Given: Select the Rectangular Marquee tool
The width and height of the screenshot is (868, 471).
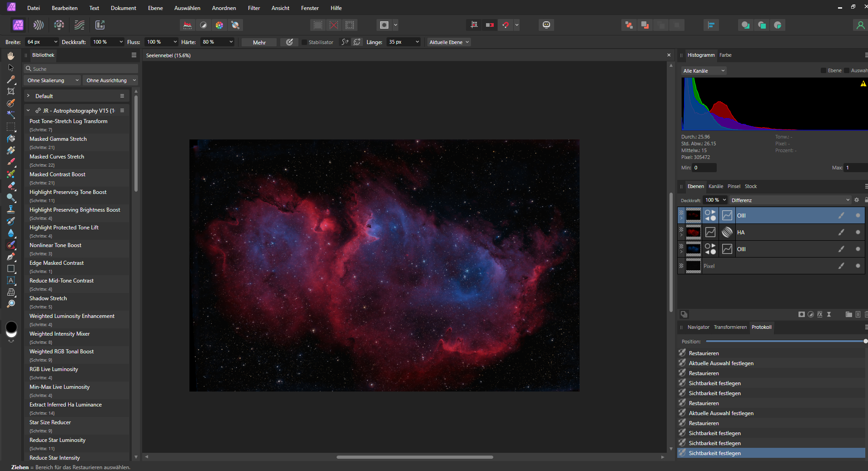Looking at the screenshot, I should click(11, 127).
